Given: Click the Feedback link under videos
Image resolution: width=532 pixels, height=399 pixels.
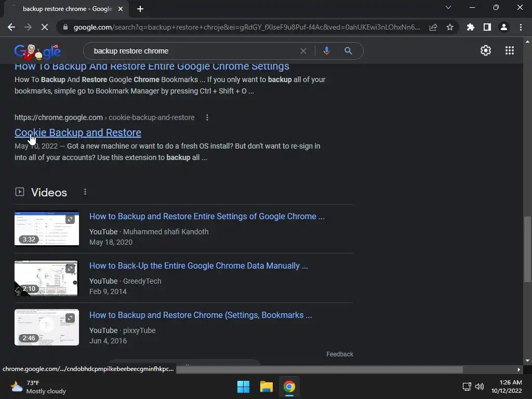Looking at the screenshot, I should pos(340,354).
